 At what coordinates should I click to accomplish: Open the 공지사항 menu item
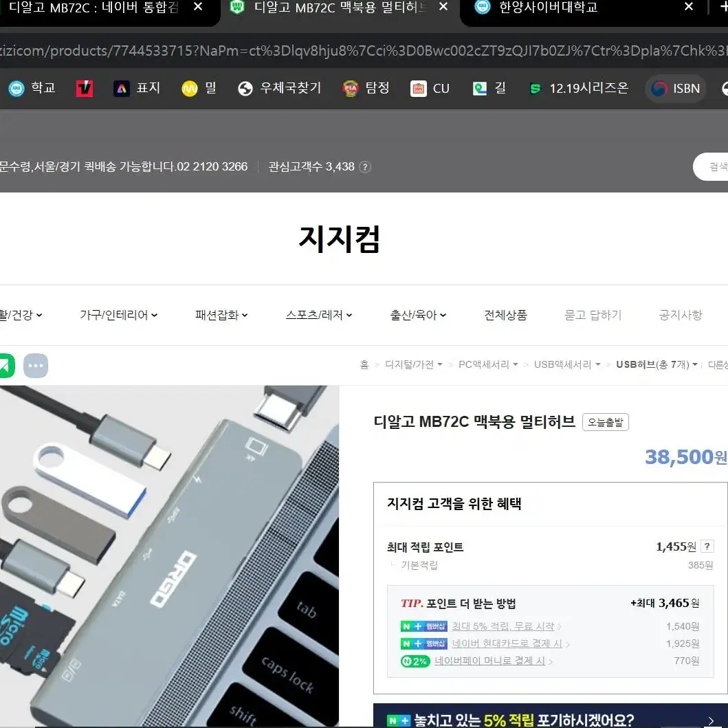pyautogui.click(x=681, y=315)
